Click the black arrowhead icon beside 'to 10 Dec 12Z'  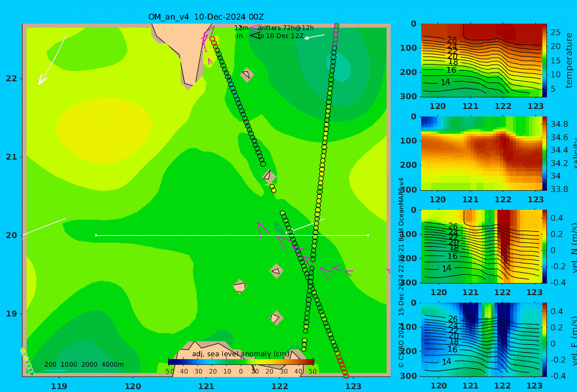tap(255, 36)
